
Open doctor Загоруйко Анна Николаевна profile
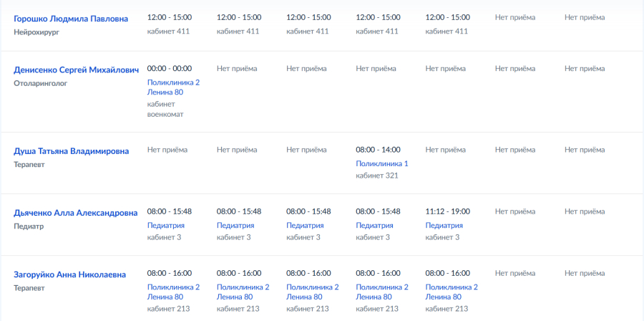70,274
